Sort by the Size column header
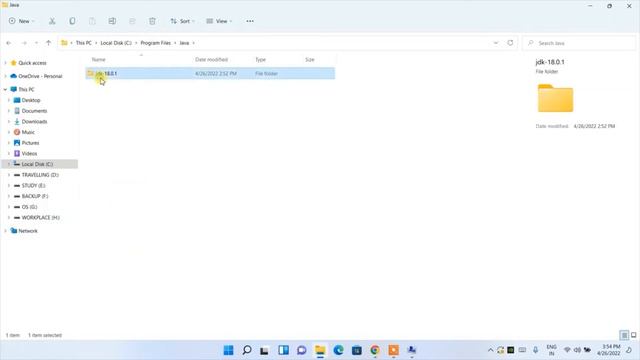This screenshot has height=360, width=640. pyautogui.click(x=310, y=60)
